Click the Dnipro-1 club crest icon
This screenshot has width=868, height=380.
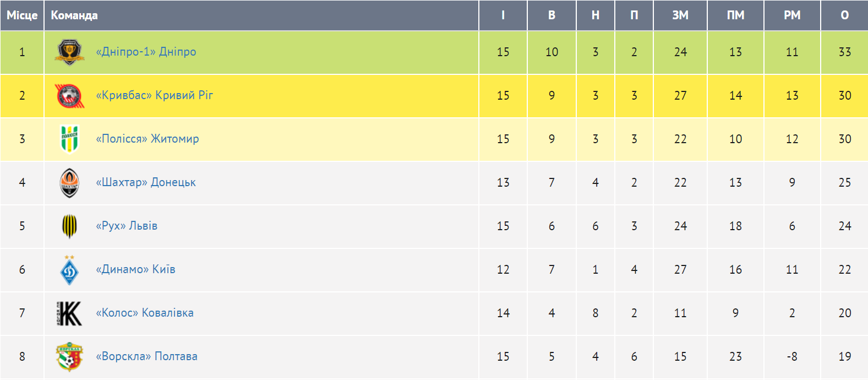click(69, 52)
